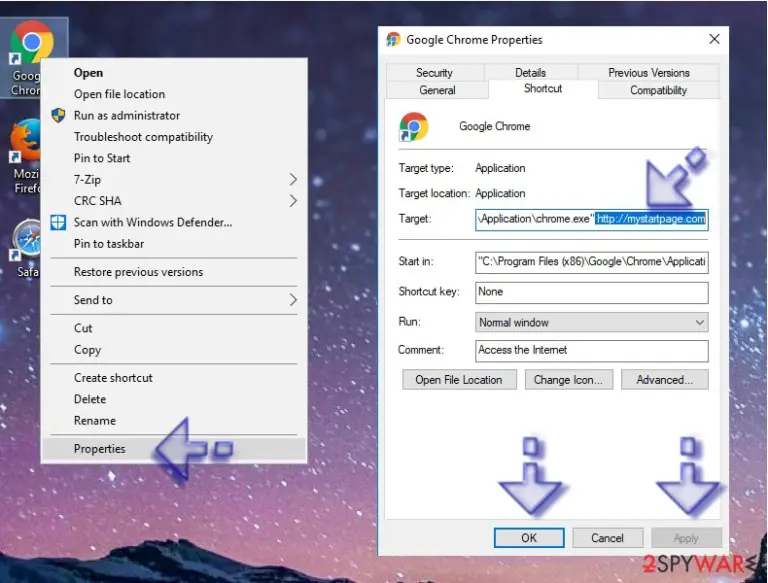Expand the Send to submenu arrow
Image resolution: width=768 pixels, height=583 pixels.
pos(293,300)
